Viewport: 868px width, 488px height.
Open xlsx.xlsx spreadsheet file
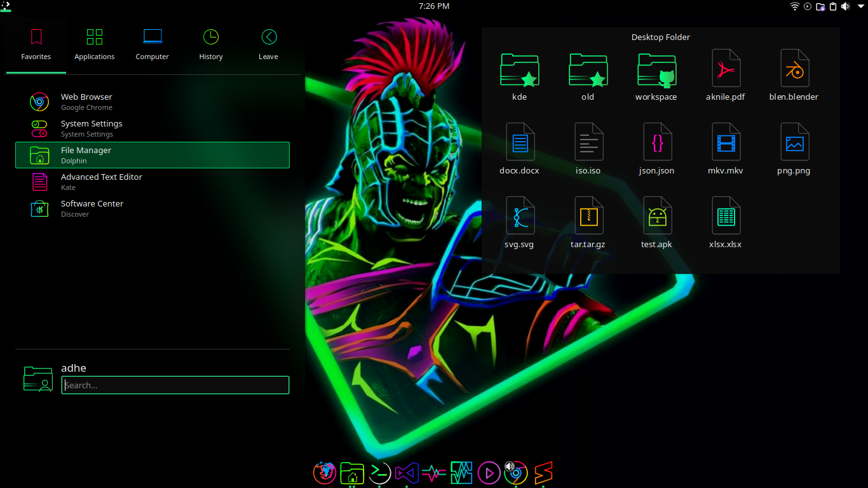(x=725, y=224)
